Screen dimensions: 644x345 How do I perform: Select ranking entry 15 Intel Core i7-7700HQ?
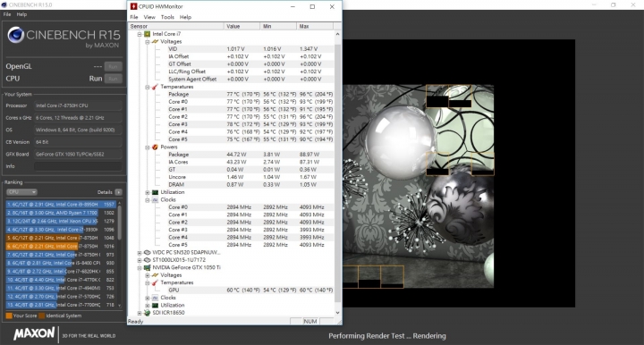tap(61, 305)
